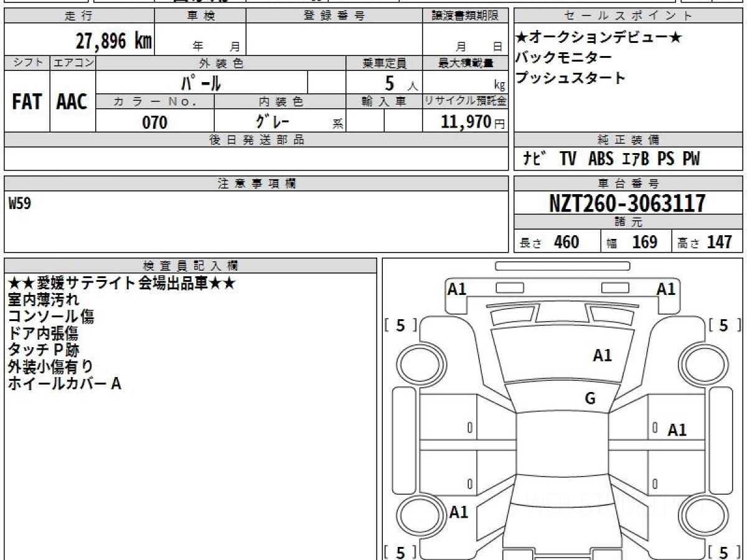Select the ドア内張傷 inspector note
The image size is (747, 560).
(x=44, y=334)
